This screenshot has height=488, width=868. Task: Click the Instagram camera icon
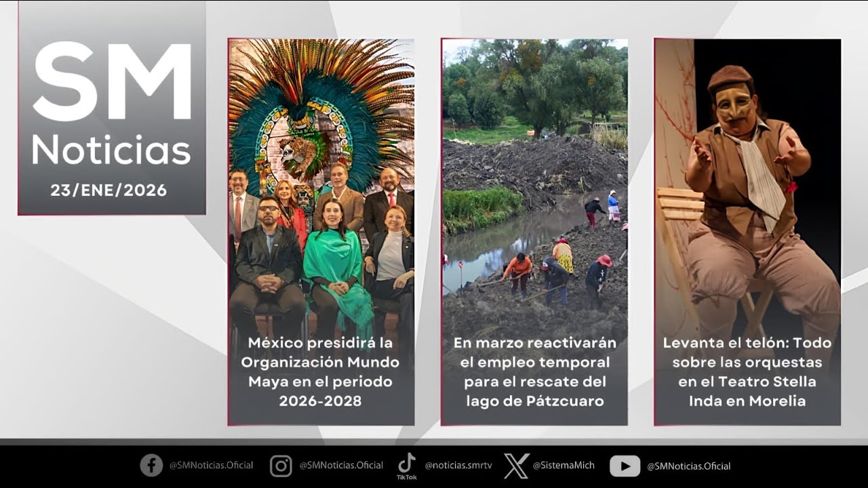pyautogui.click(x=281, y=466)
